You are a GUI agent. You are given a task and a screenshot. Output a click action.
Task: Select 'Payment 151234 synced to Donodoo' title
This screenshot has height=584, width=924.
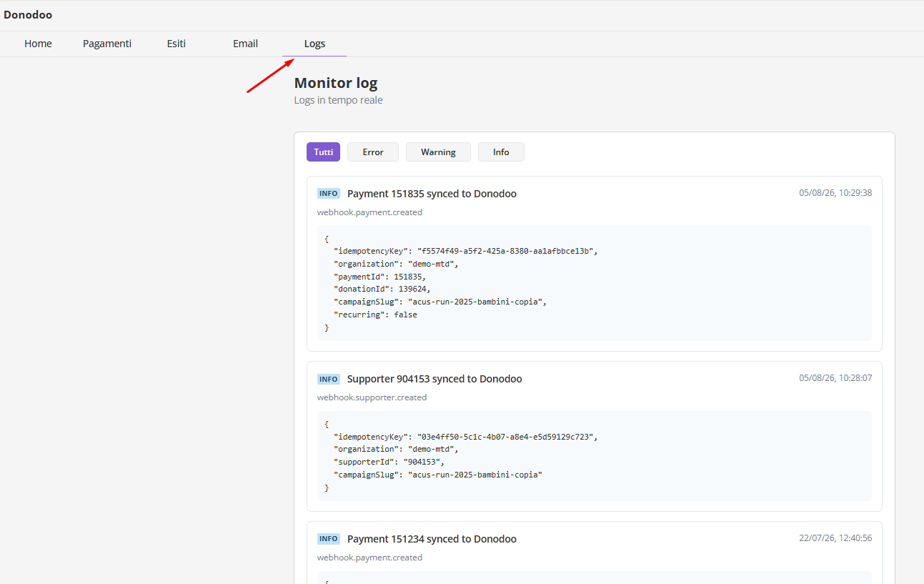432,539
